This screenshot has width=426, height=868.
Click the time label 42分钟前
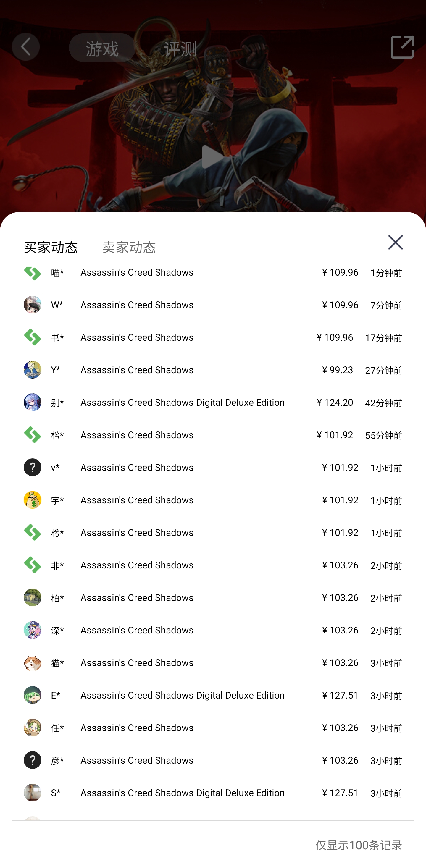click(383, 403)
